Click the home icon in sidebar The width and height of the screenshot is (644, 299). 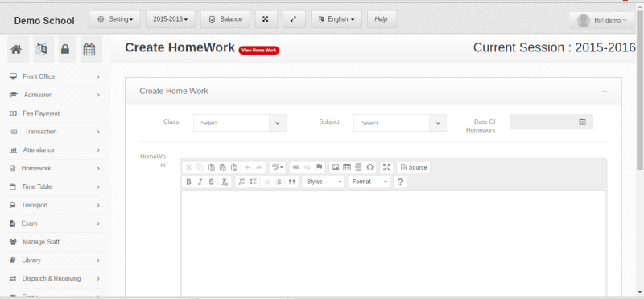16,50
